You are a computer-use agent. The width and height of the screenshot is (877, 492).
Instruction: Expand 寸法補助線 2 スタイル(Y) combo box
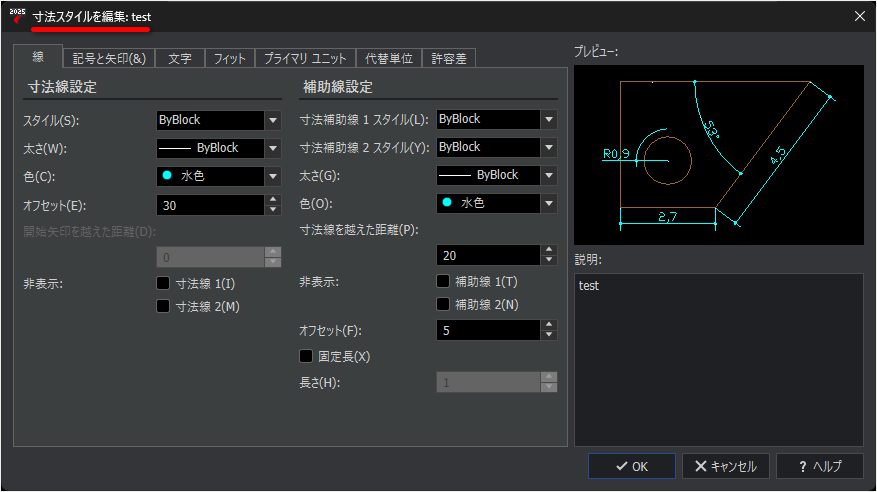tap(549, 147)
